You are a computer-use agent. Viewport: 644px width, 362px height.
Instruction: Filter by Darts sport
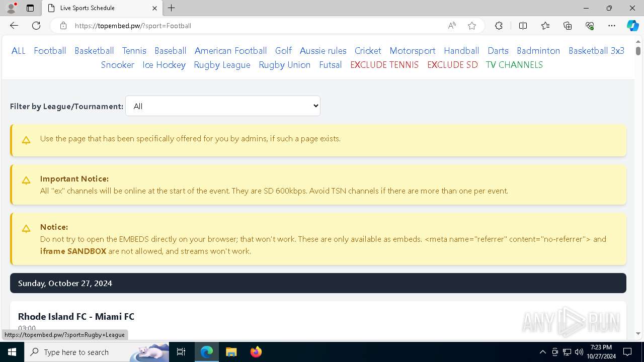pos(498,51)
